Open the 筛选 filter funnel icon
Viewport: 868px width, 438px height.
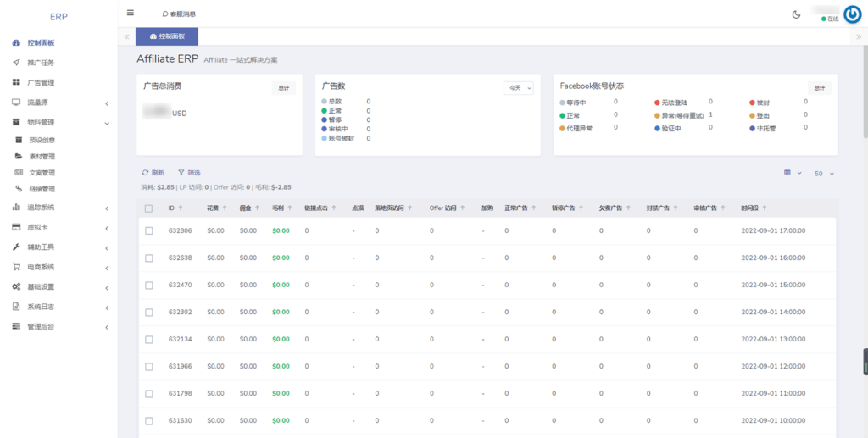[x=181, y=172]
